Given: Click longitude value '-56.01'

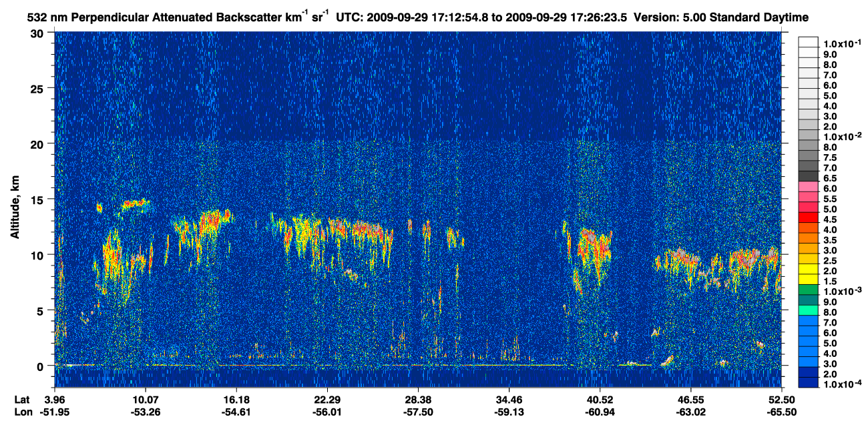Looking at the screenshot, I should [x=327, y=412].
